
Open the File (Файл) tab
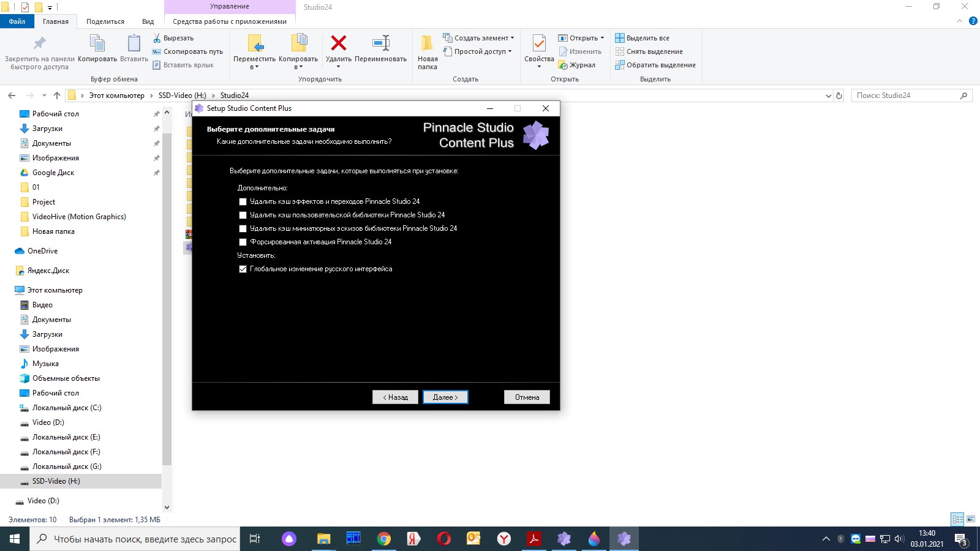click(x=17, y=21)
